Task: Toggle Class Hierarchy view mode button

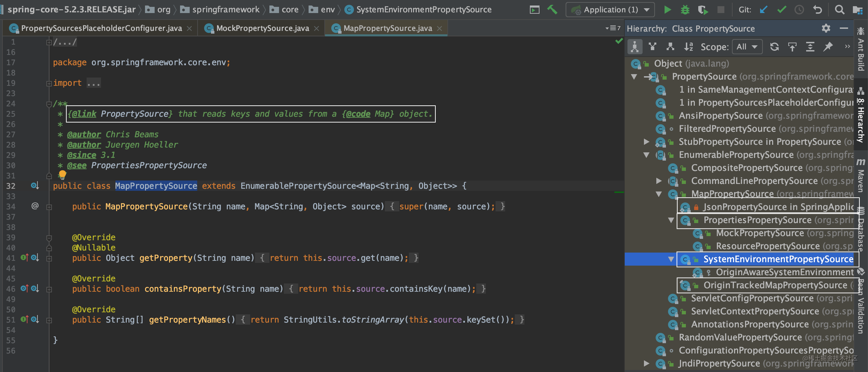Action: click(635, 47)
